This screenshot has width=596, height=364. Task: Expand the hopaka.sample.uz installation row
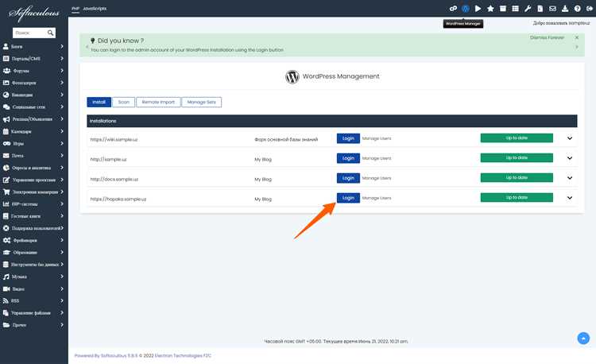(x=570, y=198)
